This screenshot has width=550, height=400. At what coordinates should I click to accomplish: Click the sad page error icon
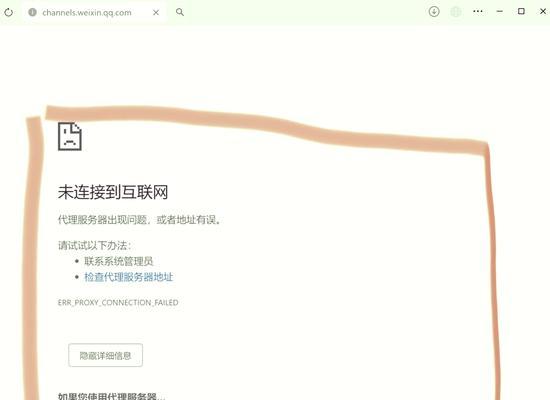click(70, 136)
